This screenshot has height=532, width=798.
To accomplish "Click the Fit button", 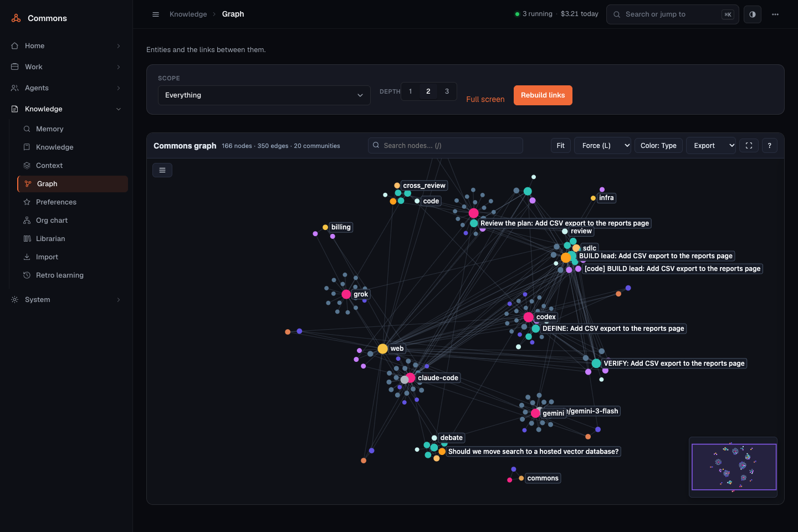I will (561, 146).
